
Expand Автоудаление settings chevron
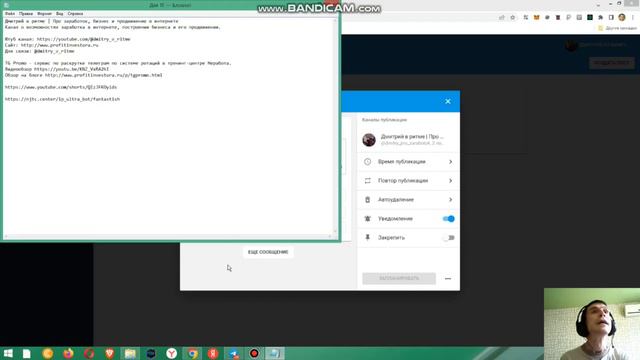451,200
